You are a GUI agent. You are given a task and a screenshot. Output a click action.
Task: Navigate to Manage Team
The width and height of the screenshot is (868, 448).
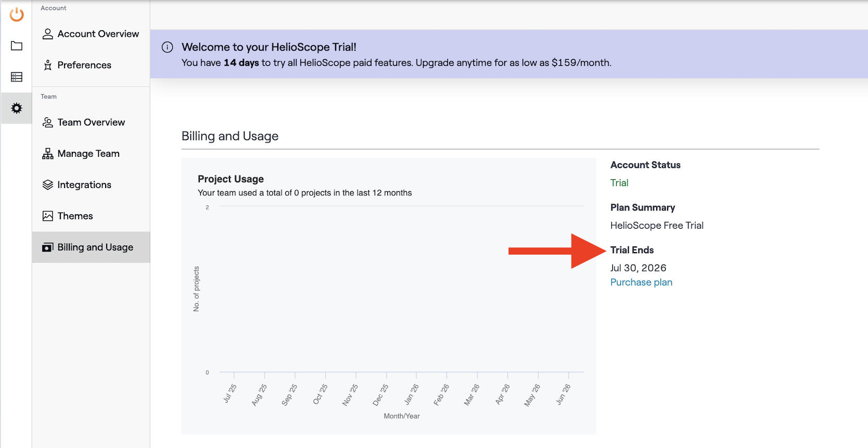(91, 154)
